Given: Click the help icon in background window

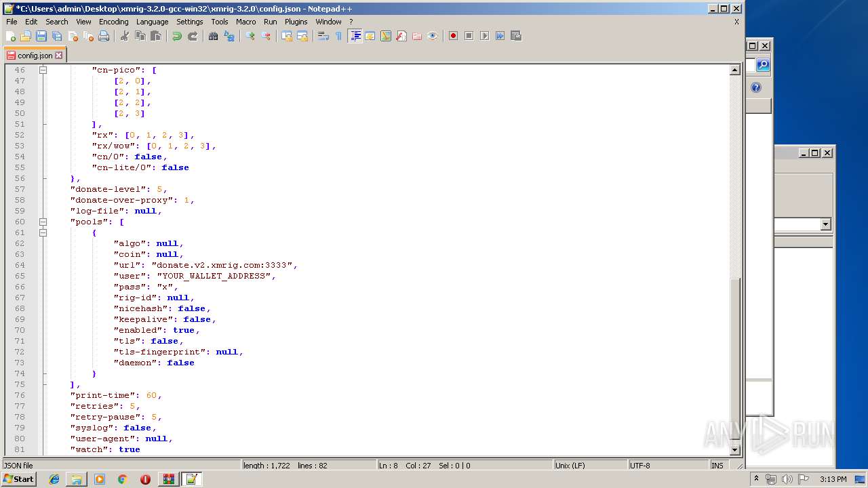Looking at the screenshot, I should (756, 87).
